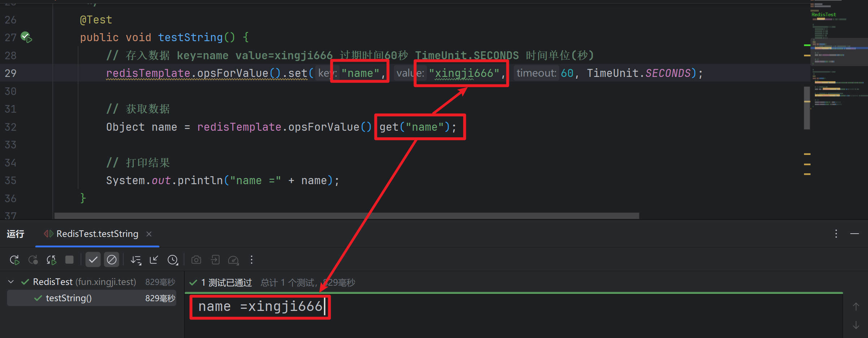
Task: Click the // 打印结果 comment
Action: [x=138, y=162]
